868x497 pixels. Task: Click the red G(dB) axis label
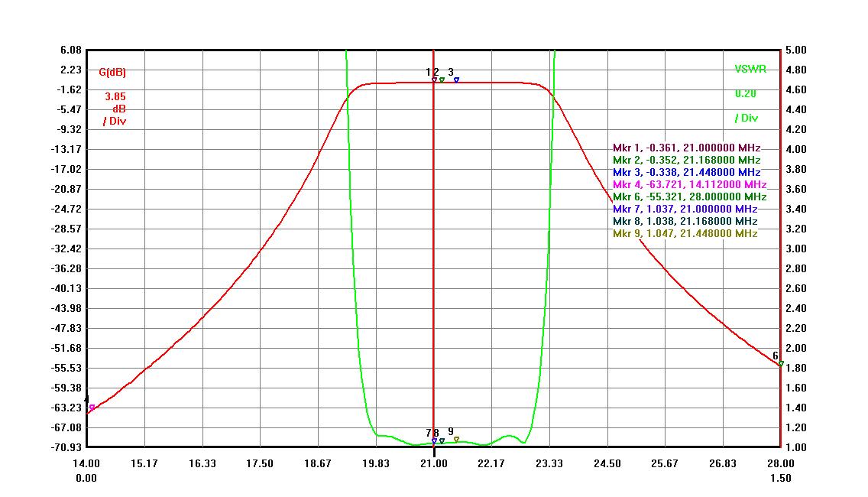pyautogui.click(x=112, y=73)
